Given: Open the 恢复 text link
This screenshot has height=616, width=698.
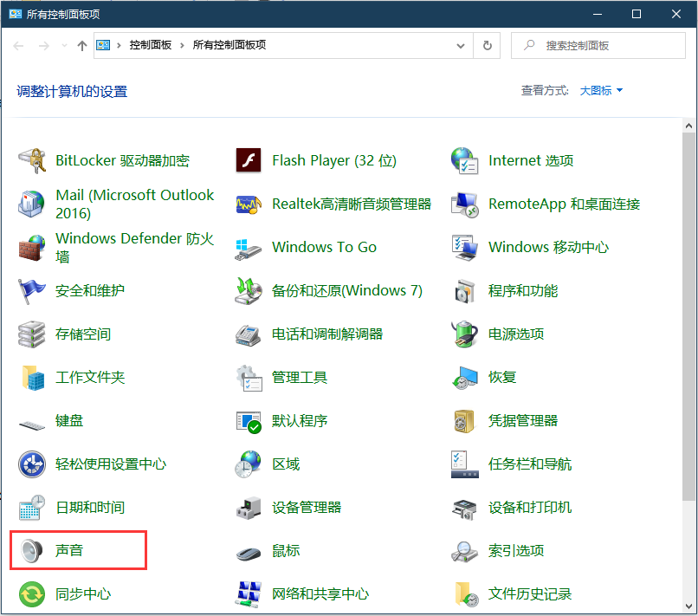Looking at the screenshot, I should pos(502,377).
